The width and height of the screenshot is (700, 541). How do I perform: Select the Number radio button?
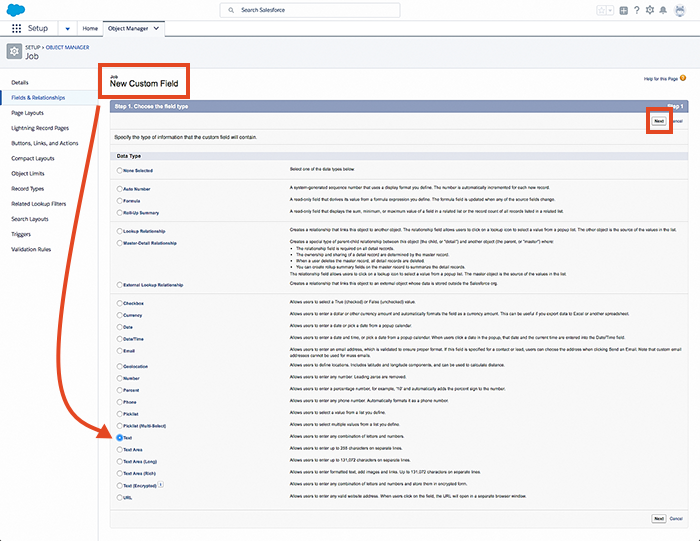coord(120,378)
